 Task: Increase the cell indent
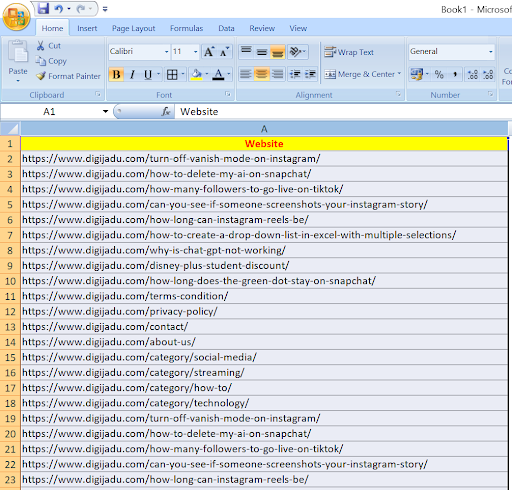(x=310, y=74)
